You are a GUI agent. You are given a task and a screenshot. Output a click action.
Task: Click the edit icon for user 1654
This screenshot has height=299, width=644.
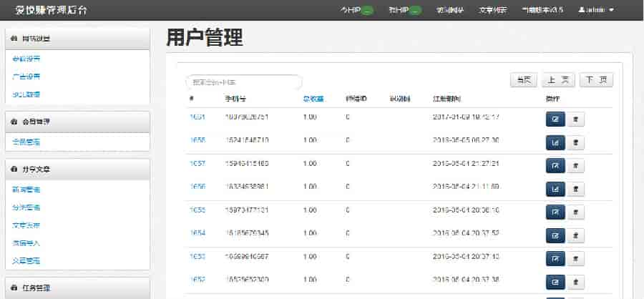[x=555, y=235]
